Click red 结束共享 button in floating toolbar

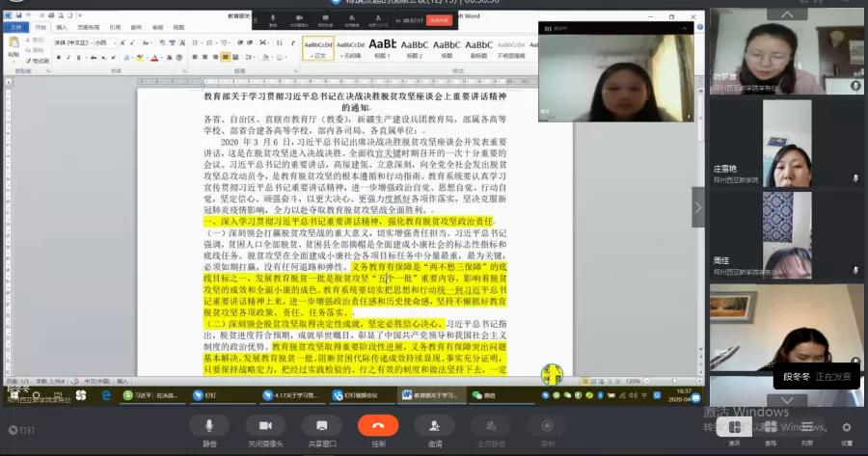pos(439,20)
